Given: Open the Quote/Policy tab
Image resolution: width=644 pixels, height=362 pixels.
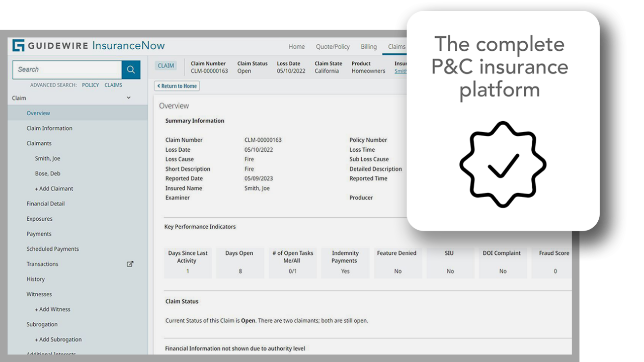Looking at the screenshot, I should click(x=333, y=47).
